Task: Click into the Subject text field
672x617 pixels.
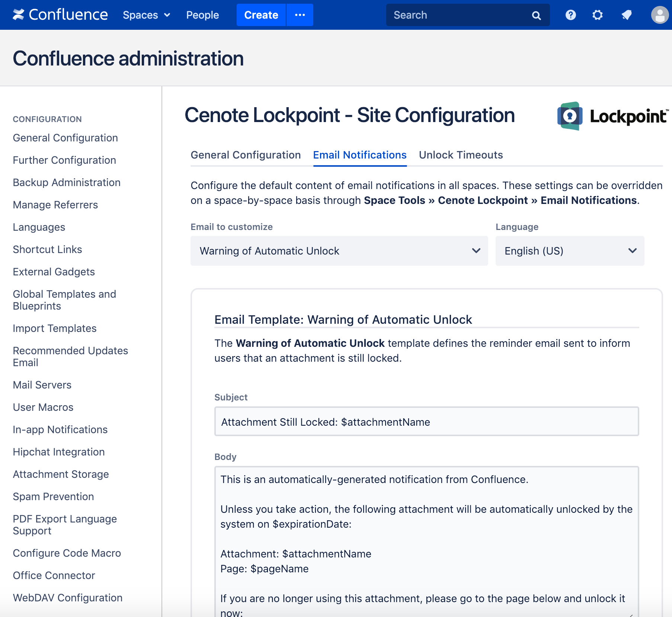Action: [x=426, y=422]
